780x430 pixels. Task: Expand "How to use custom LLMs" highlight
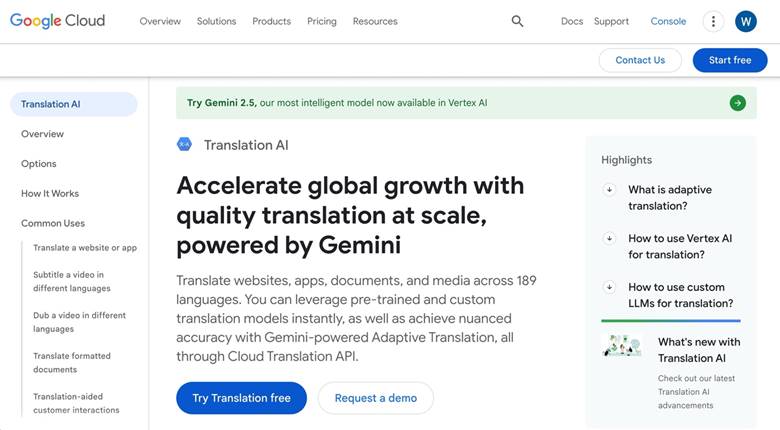[x=609, y=288]
